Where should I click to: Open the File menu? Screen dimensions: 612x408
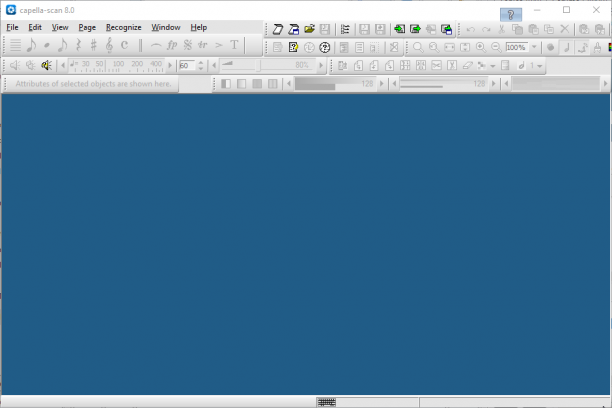point(12,27)
